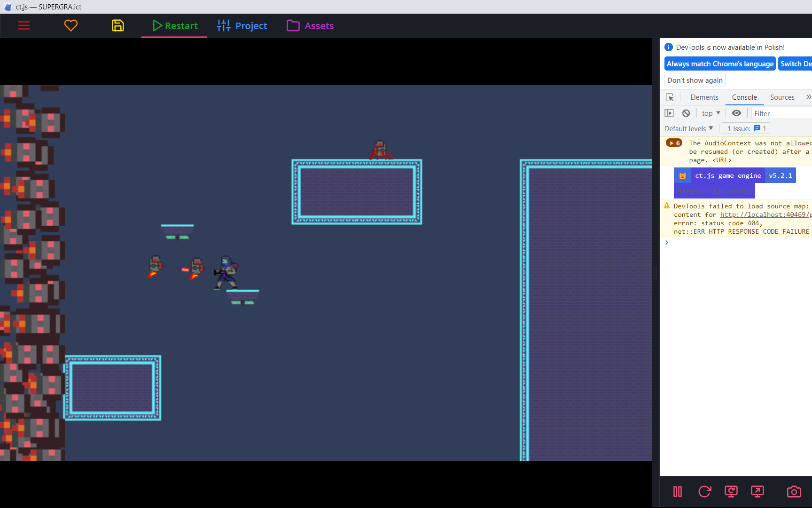
Task: Open the red hamburger main menu
Action: coord(24,26)
